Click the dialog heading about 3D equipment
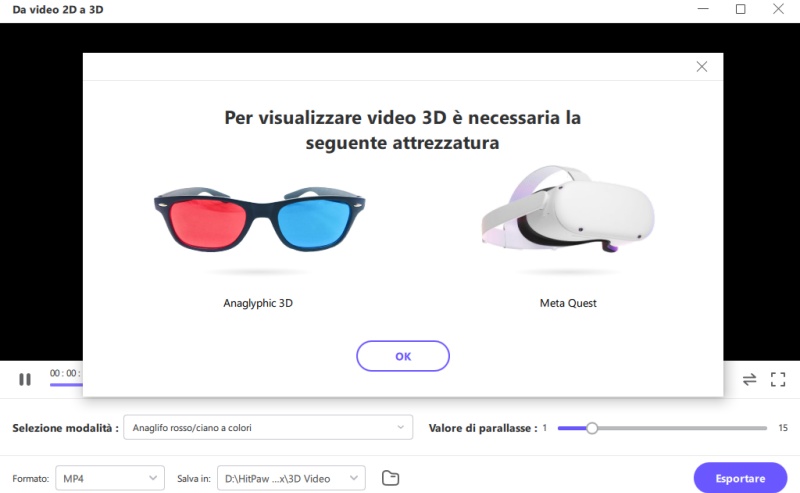The height and width of the screenshot is (493, 800). coord(403,130)
